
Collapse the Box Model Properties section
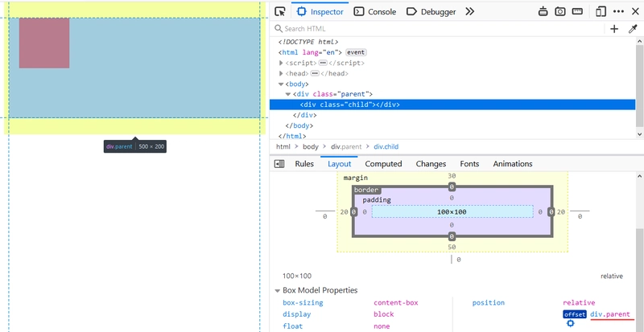point(278,290)
